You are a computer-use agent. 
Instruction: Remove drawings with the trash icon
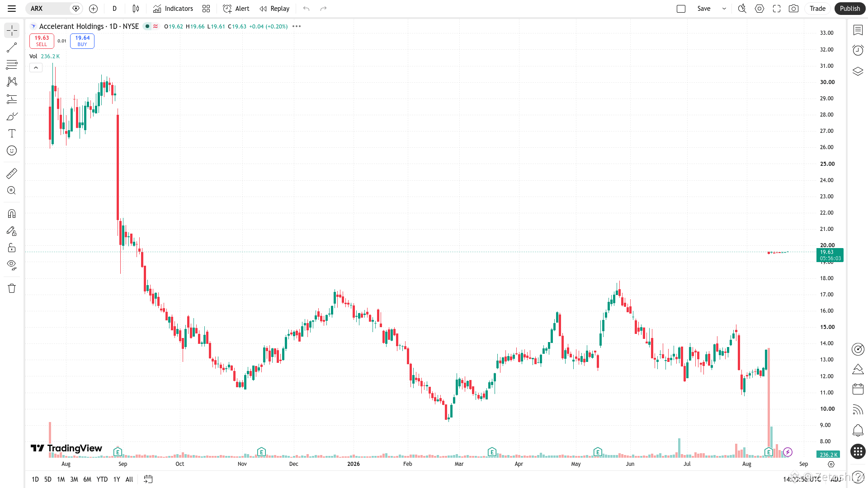pos(12,288)
